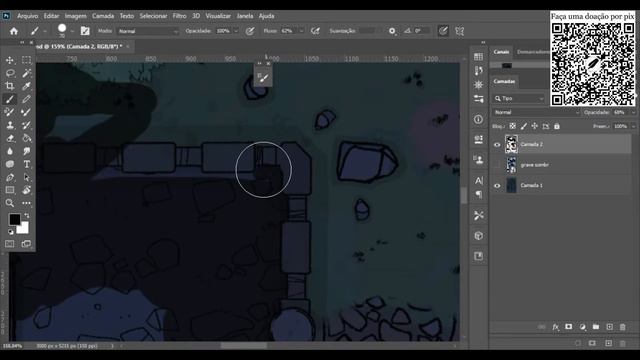Expand layer Opacidade dropdown arrow

[x=633, y=112]
